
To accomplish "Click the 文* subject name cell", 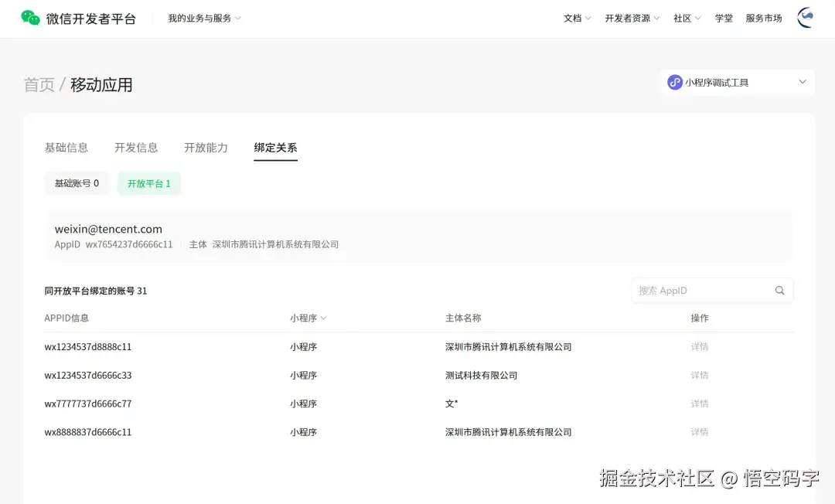I will [x=452, y=404].
